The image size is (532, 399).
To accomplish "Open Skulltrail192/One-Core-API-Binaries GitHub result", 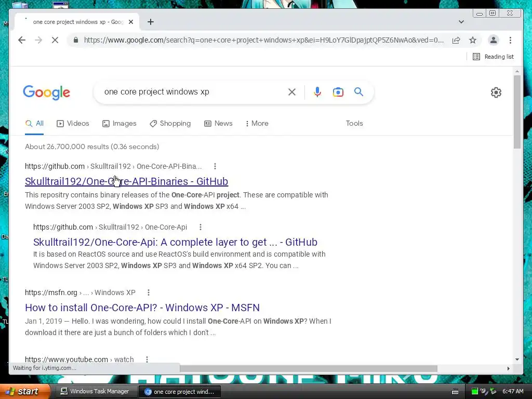I will click(x=127, y=181).
